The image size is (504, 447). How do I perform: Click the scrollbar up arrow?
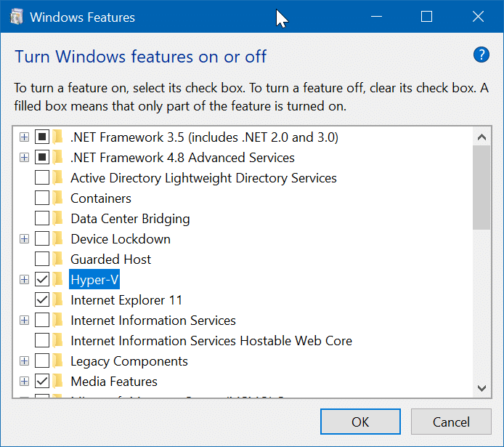point(481,137)
